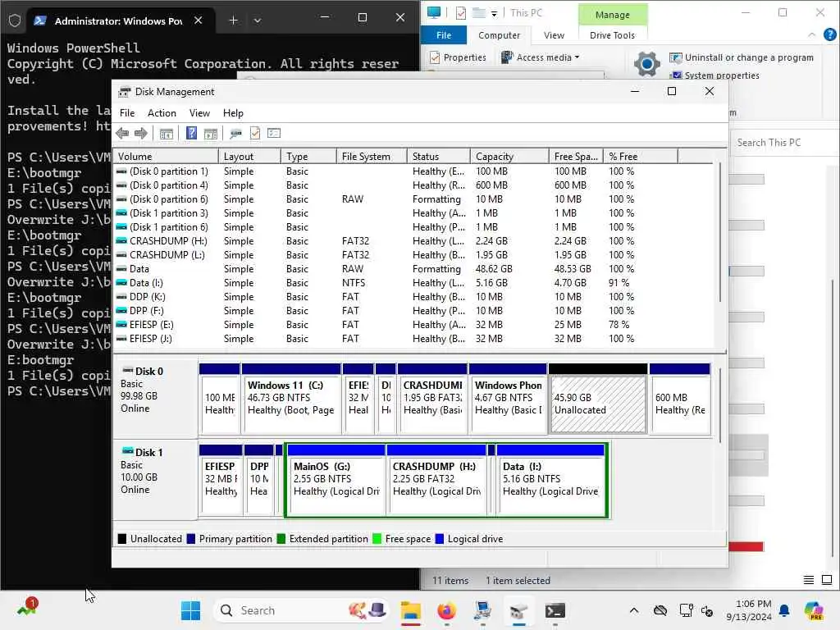Image resolution: width=840 pixels, height=630 pixels.
Task: Open the Help icon in Disk Management toolbar
Action: pos(191,134)
